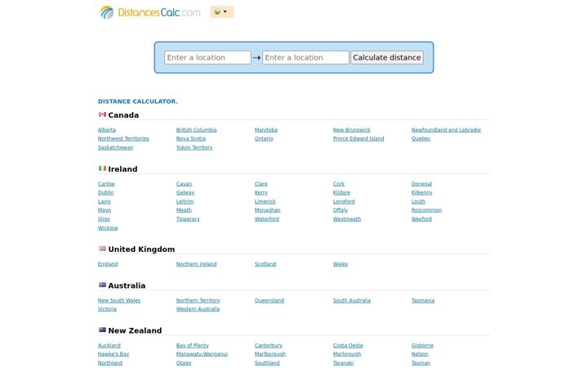Open the Wales link

(x=340, y=264)
